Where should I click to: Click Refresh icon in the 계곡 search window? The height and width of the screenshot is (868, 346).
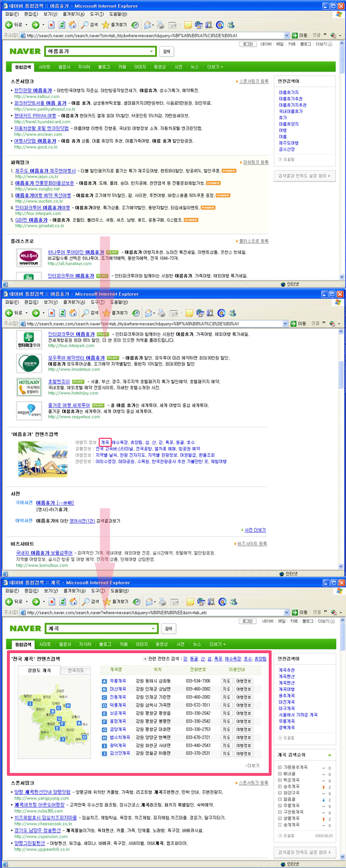(62, 601)
